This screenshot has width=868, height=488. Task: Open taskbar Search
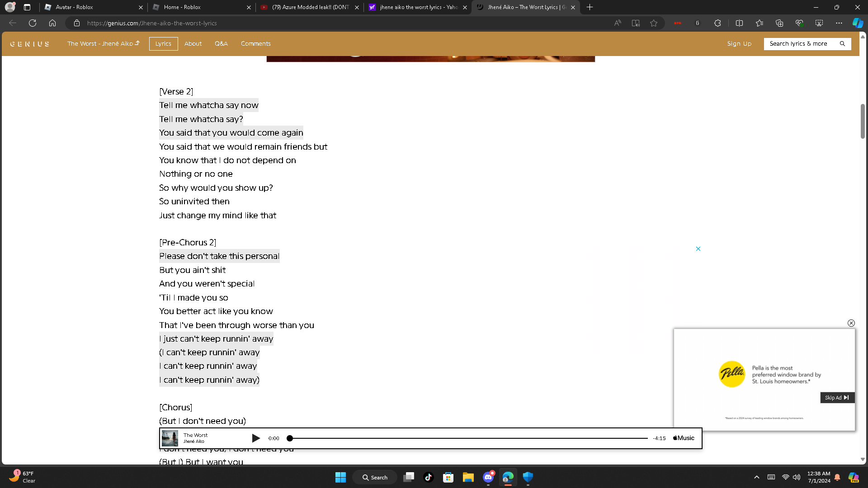pos(375,477)
